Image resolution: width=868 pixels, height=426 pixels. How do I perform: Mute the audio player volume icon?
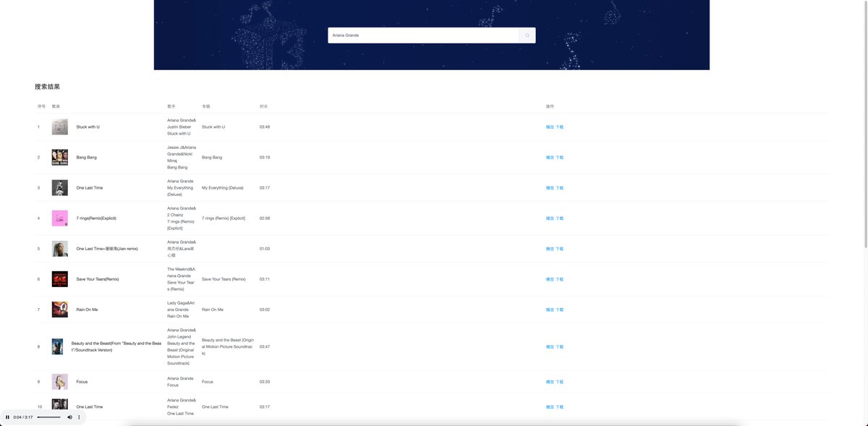(x=70, y=417)
